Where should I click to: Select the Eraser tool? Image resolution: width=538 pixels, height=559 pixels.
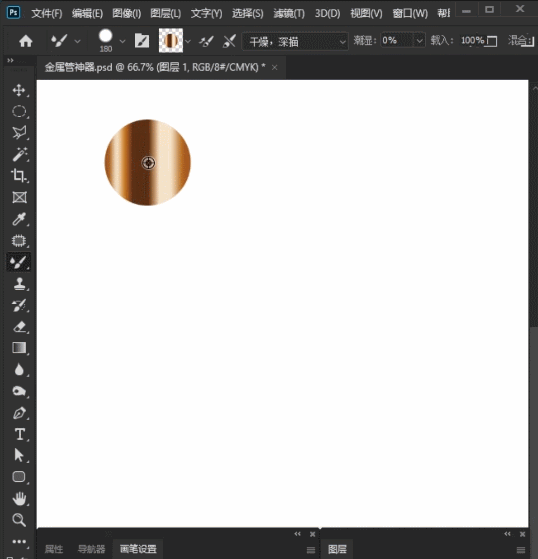(19, 327)
